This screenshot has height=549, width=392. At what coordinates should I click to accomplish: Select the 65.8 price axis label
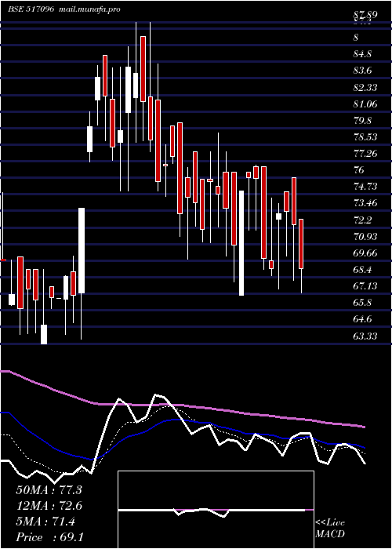(x=362, y=303)
